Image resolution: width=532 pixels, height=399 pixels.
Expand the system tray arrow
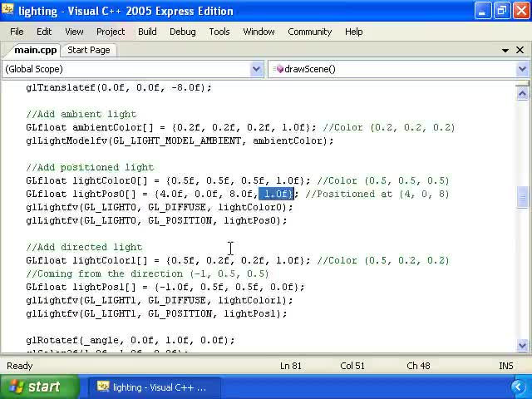518,387
